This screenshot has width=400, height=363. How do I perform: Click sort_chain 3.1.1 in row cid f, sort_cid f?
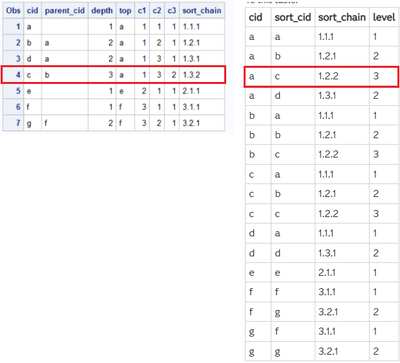327,292
